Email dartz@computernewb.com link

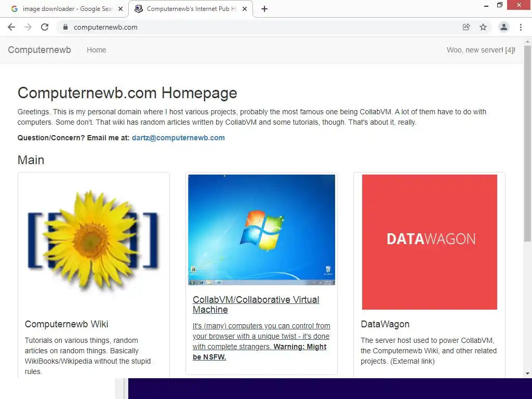pyautogui.click(x=178, y=138)
